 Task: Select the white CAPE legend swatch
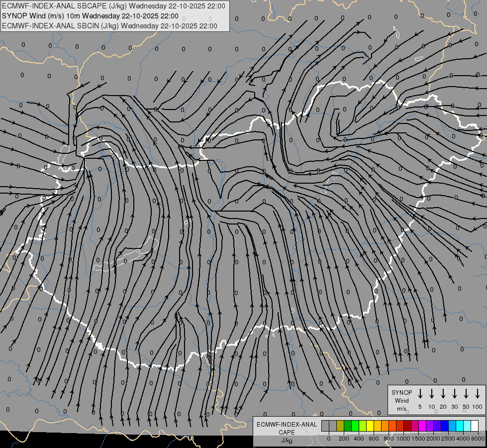point(474,426)
